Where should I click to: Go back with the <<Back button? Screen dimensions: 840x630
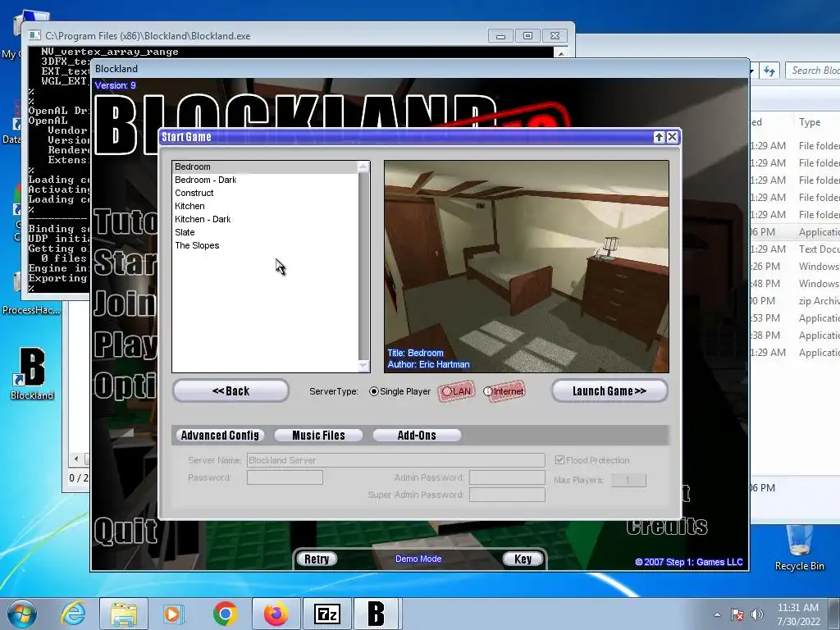click(231, 391)
